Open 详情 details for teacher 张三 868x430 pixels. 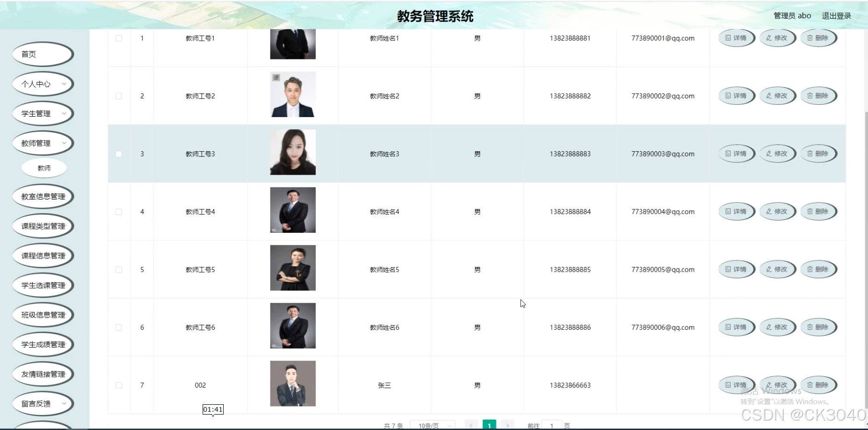pyautogui.click(x=736, y=385)
